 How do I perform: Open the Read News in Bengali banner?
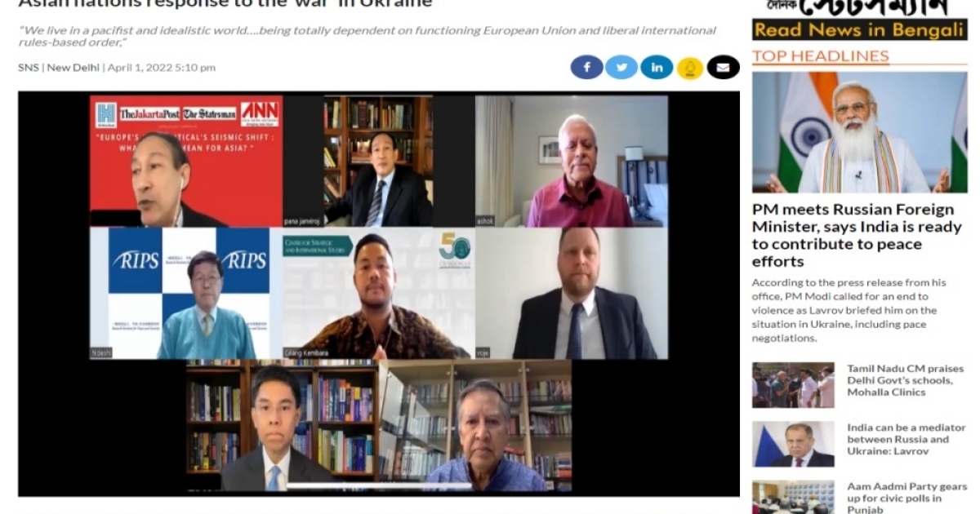[859, 30]
